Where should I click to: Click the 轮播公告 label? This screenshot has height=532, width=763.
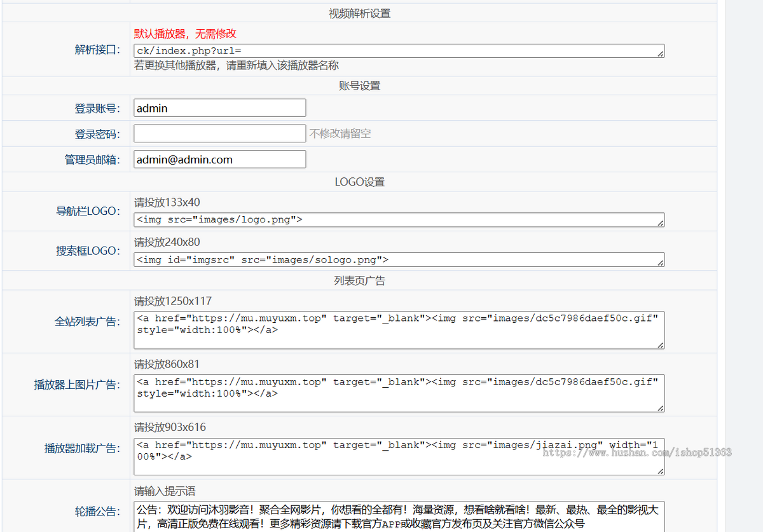pos(97,512)
